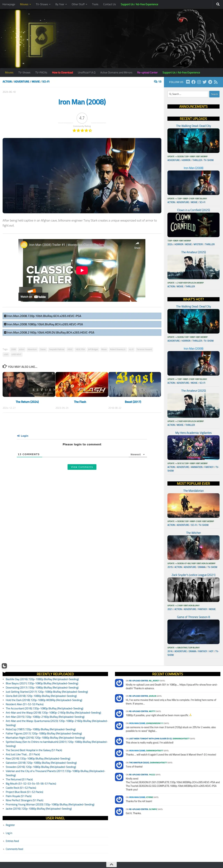Open Game of Thrones Season 8 link
The width and height of the screenshot is (223, 868).
click(193, 617)
